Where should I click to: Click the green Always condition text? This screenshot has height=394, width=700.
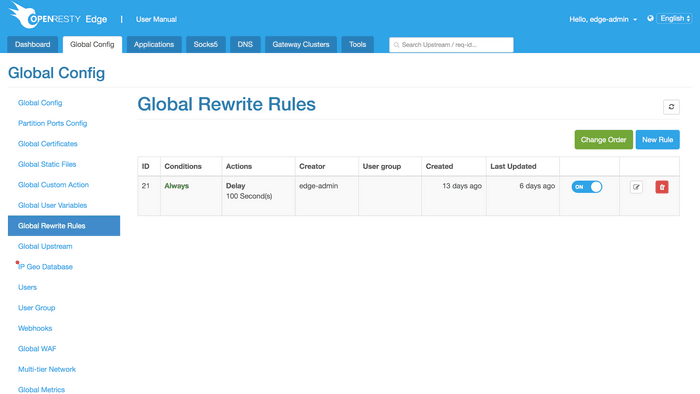(x=176, y=186)
